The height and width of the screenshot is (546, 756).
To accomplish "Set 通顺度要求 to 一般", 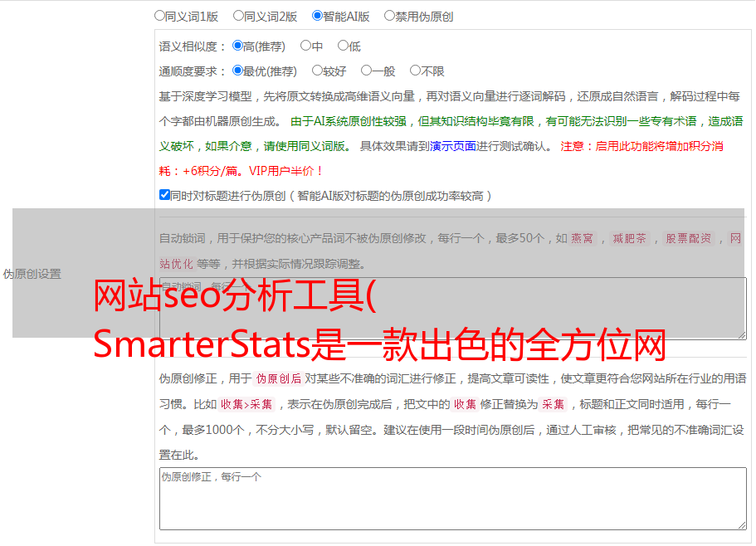I will pyautogui.click(x=366, y=71).
